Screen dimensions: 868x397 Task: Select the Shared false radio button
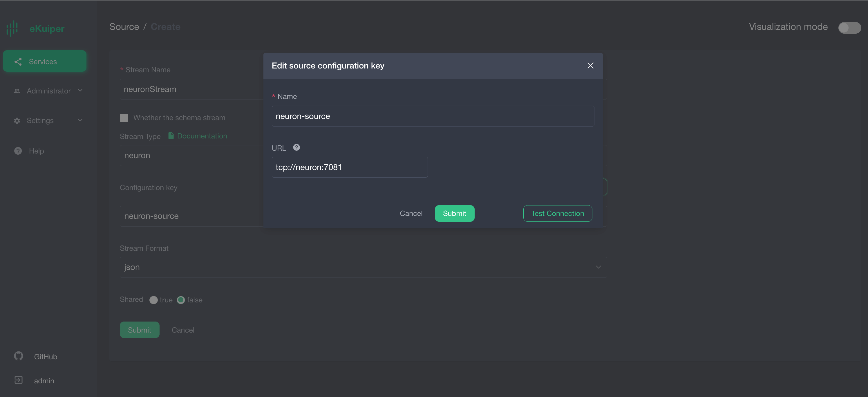point(181,300)
